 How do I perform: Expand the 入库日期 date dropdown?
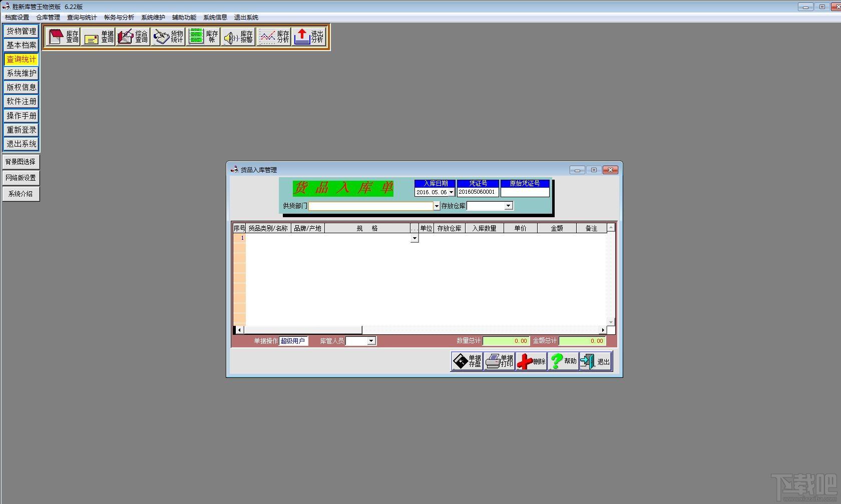pyautogui.click(x=451, y=192)
